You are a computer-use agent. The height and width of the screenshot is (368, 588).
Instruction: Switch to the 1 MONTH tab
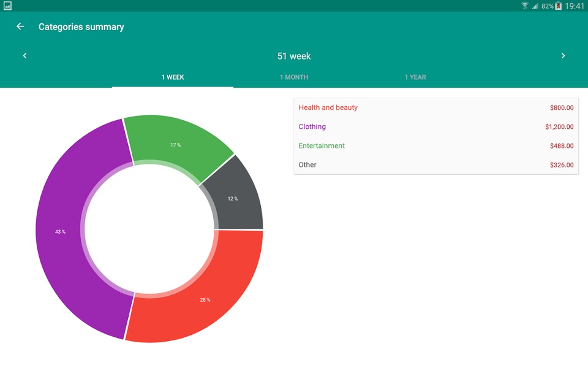click(294, 77)
